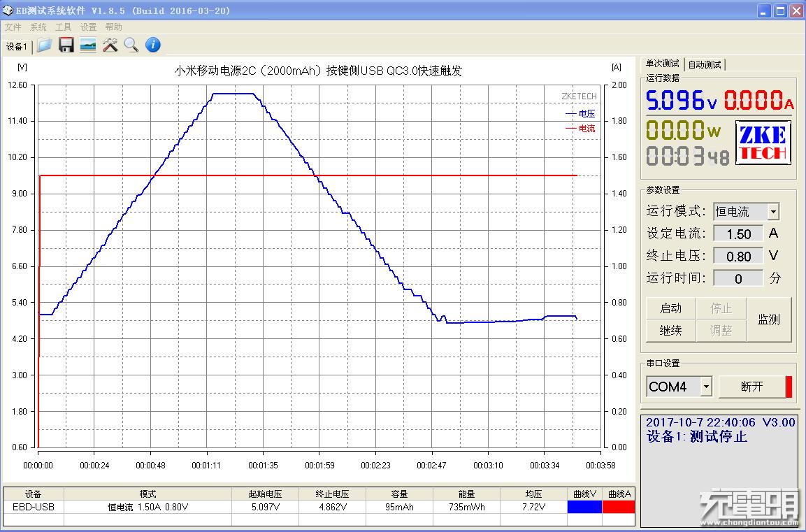Edit the 设定电流 1.50 field
Viewport: 806px width, 532px height.
(x=738, y=234)
